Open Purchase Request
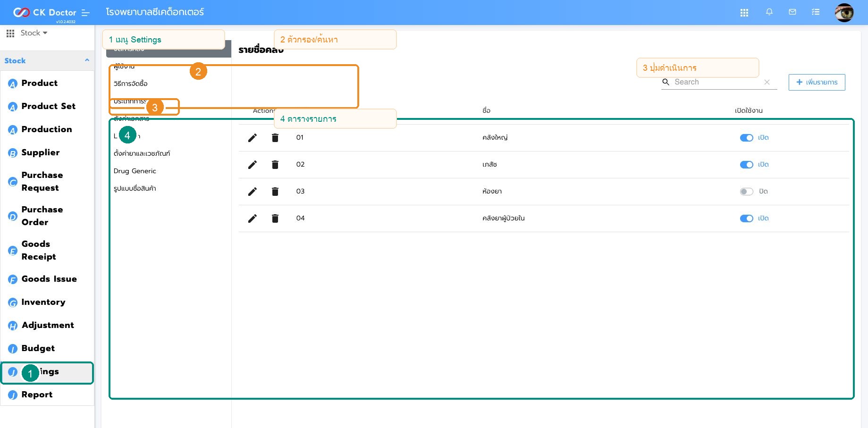 [42, 182]
